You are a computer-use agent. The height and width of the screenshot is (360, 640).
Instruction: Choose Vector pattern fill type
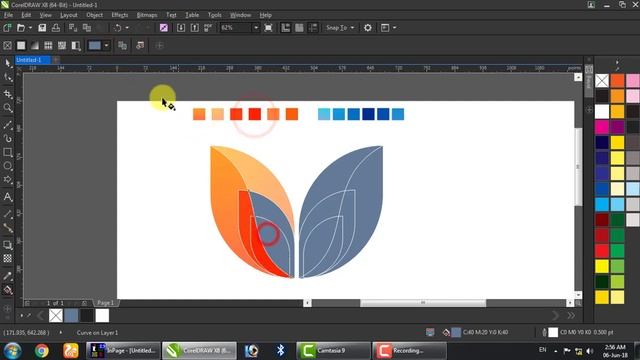point(48,45)
